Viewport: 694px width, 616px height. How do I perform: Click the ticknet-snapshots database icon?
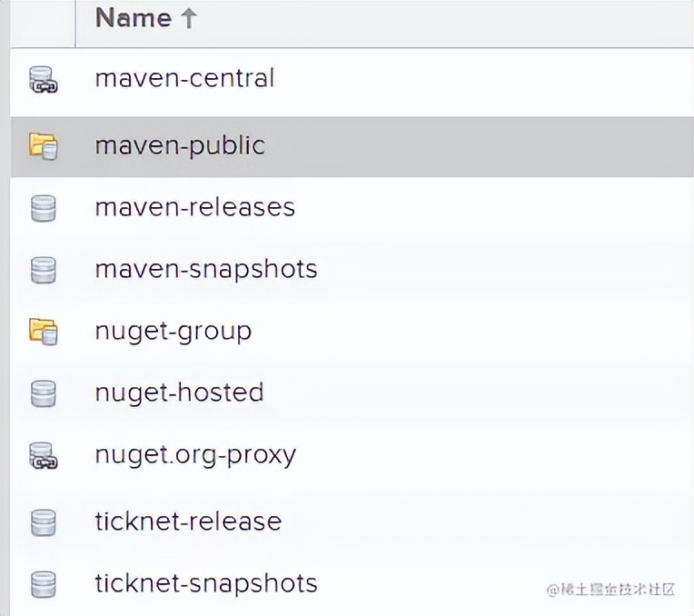(43, 583)
